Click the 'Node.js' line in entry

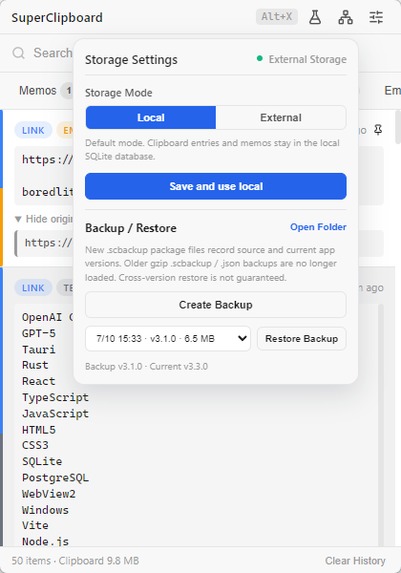45,541
